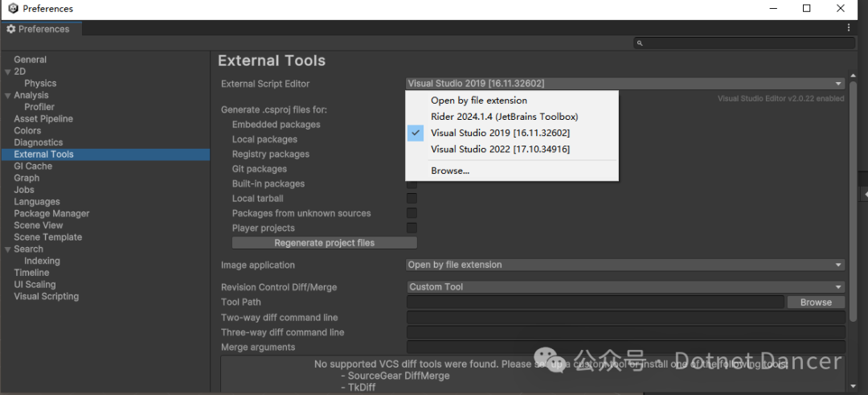Screen dimensions: 868x395
Task: Click the SourceGear DiffMerge text
Action: (399, 376)
